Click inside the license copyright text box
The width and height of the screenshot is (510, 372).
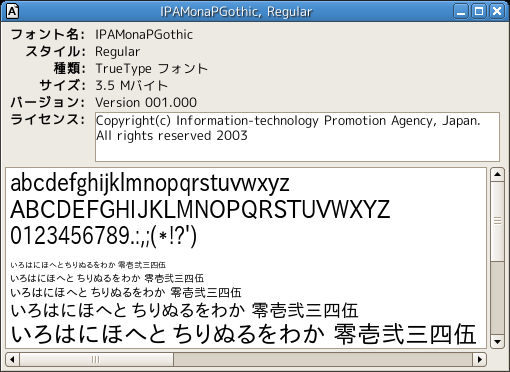[297, 137]
